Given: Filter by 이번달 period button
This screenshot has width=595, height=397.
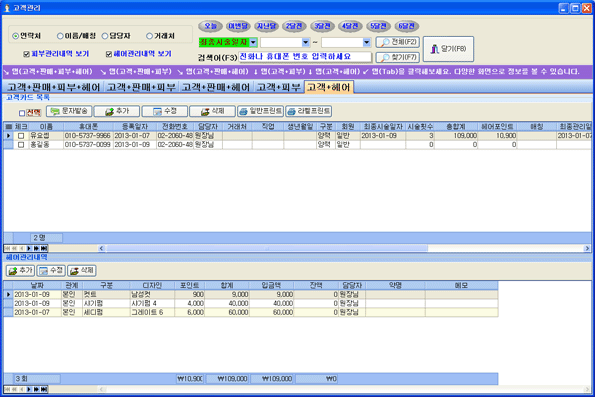Looking at the screenshot, I should tap(238, 26).
